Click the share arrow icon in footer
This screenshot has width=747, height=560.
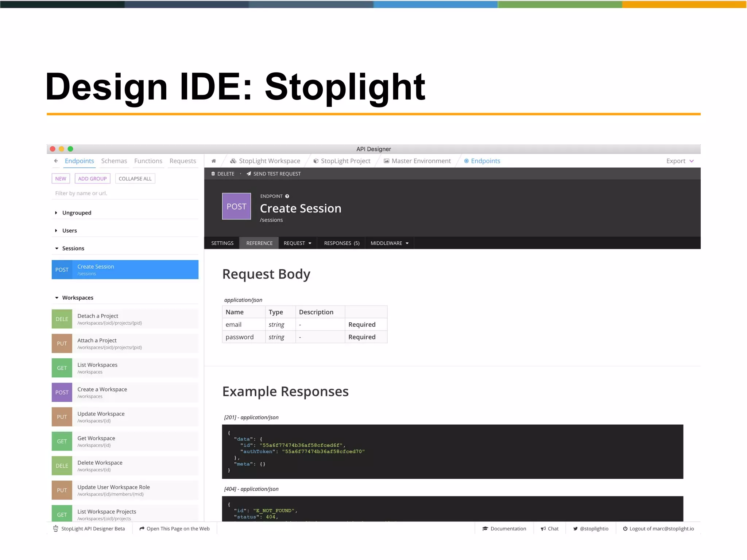pos(142,529)
